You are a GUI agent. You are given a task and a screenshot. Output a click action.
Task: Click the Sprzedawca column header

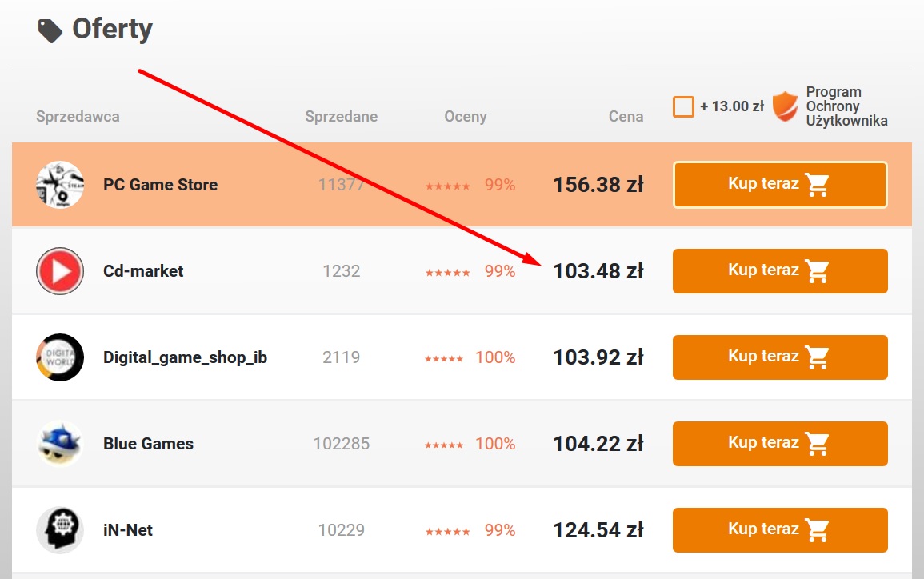tap(78, 117)
